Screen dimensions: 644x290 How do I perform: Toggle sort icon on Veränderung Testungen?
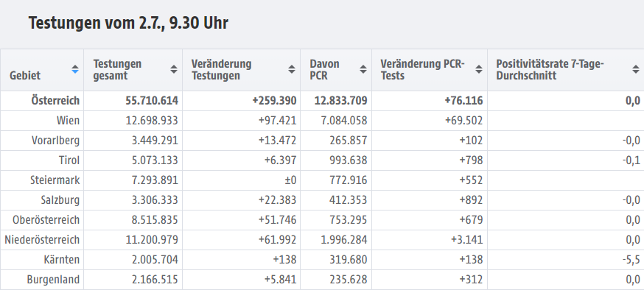click(x=292, y=69)
